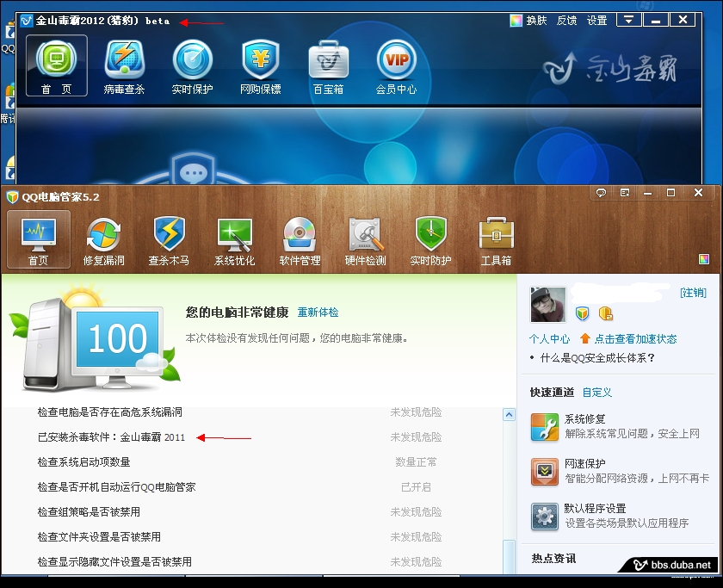
Task: Open 会员中心 VIP in 金山毒霸
Action: pyautogui.click(x=396, y=66)
